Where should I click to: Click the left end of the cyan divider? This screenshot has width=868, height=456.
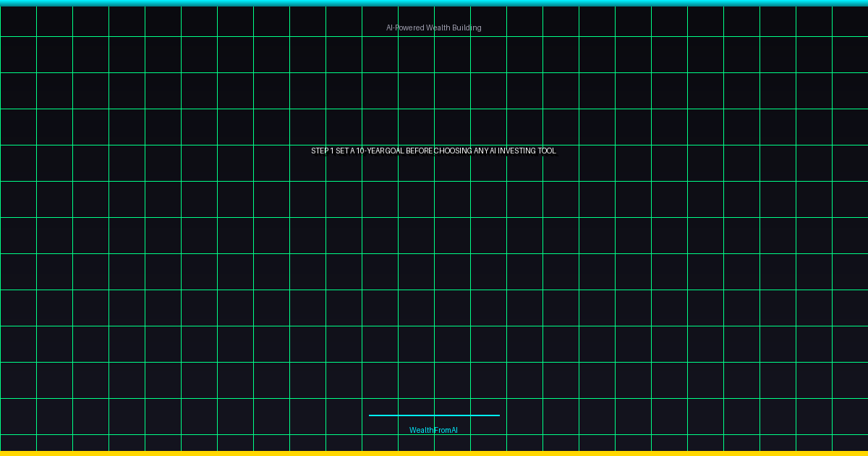(x=370, y=415)
